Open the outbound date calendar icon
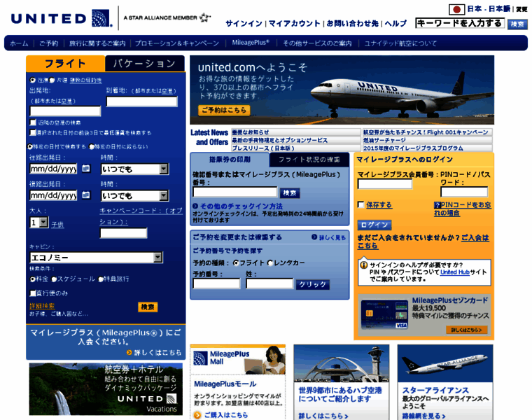Screen dimensions: 532x420 (x=86, y=168)
